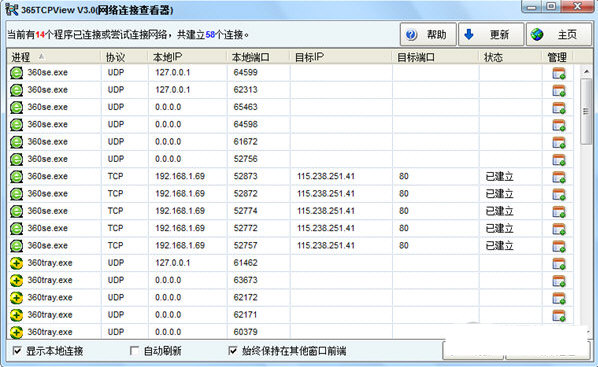Image resolution: width=598 pixels, height=367 pixels.
Task: Click 360tray.exe icon in port 63673 row
Action: (x=16, y=280)
